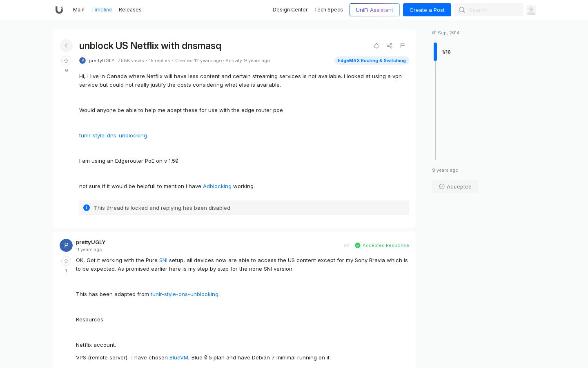The width and height of the screenshot is (588, 368).
Task: Select the EdgeMAX Routing & Switching tag
Action: (x=372, y=61)
